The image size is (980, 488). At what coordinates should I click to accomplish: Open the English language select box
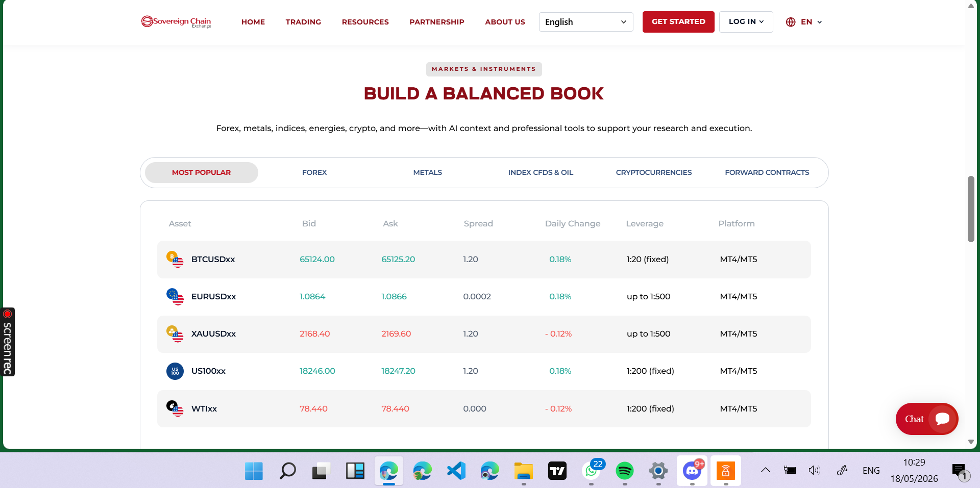[x=586, y=22]
